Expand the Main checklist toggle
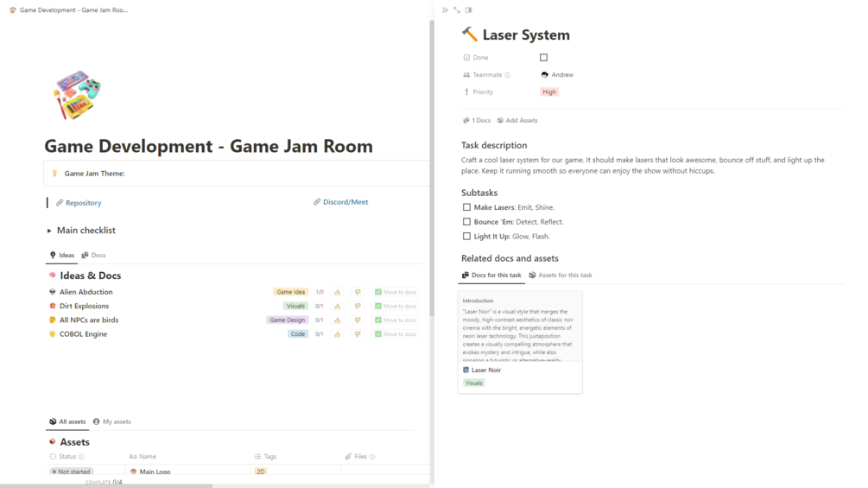This screenshot has height=488, width=868. (x=49, y=231)
